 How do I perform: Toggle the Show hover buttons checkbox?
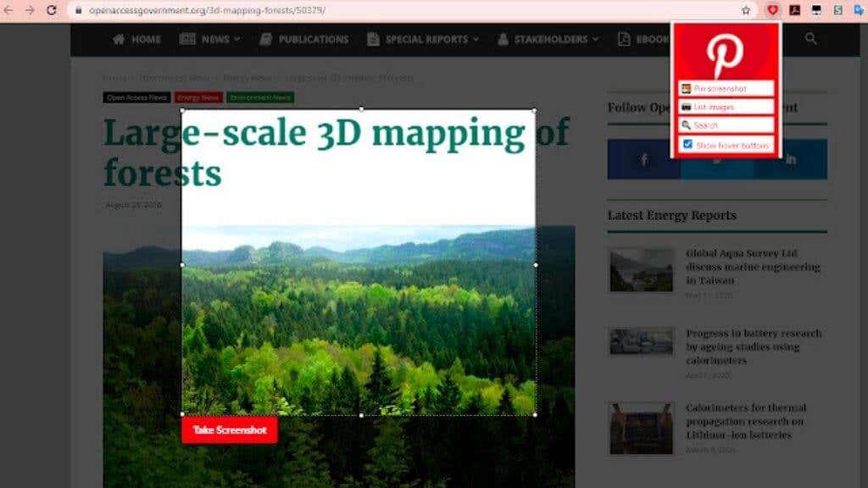[687, 144]
